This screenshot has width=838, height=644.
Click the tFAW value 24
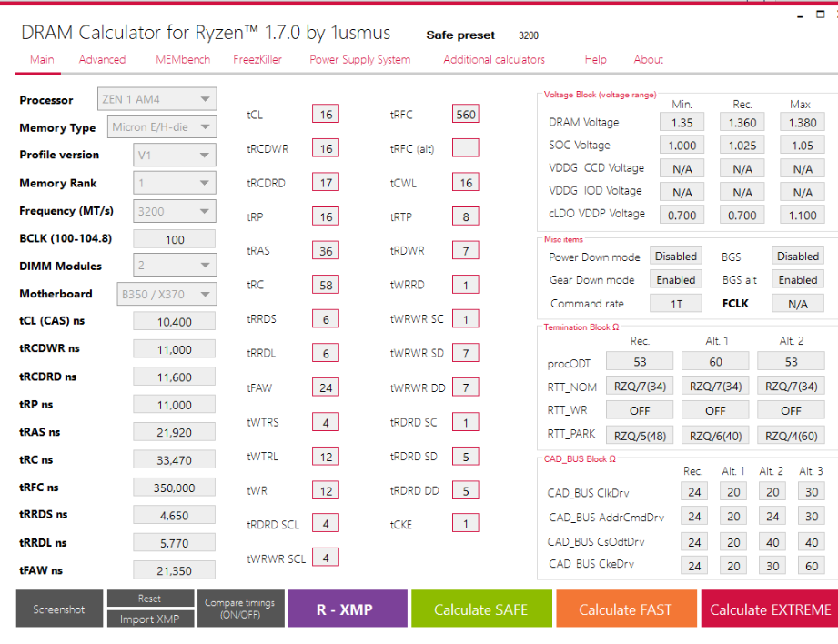[326, 388]
